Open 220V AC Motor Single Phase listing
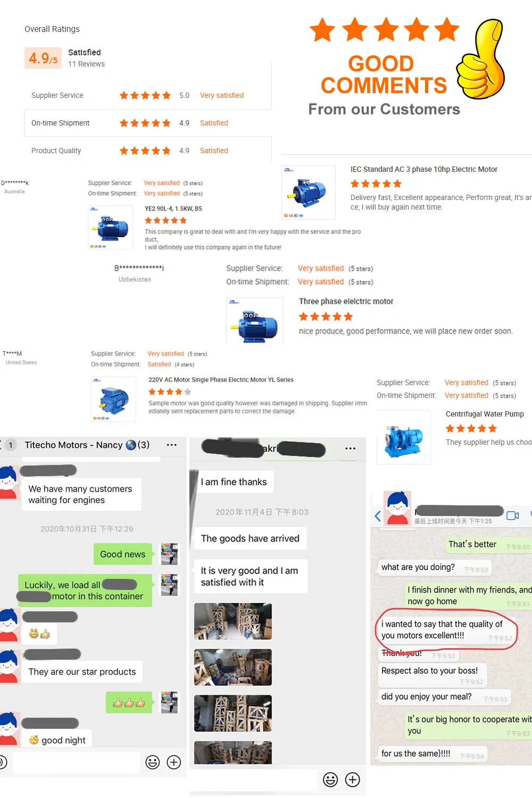This screenshot has height=798, width=532. (x=221, y=380)
